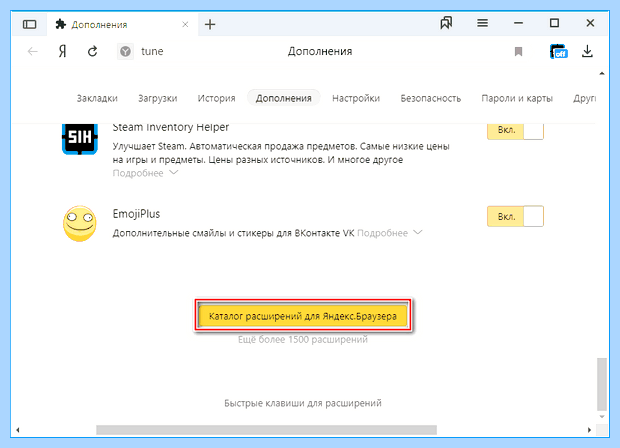
Task: Turn off Steam Inventory Helper switch
Action: click(x=515, y=130)
